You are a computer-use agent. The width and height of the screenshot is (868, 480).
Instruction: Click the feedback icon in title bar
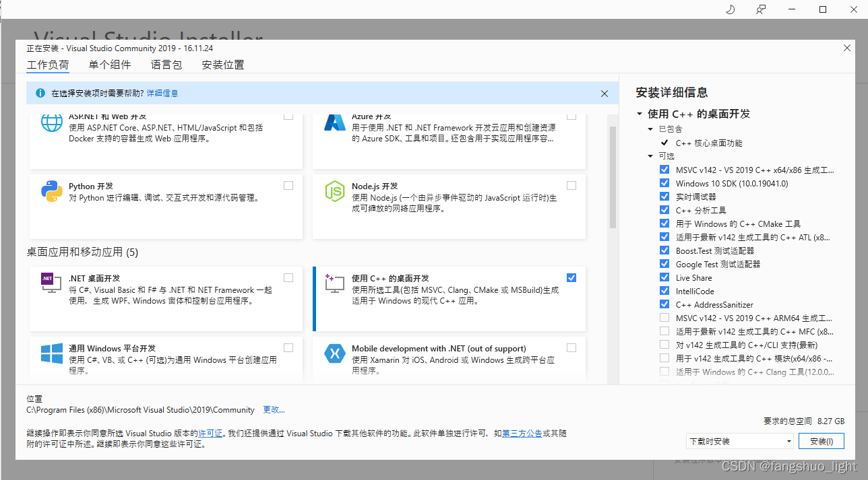(x=761, y=9)
